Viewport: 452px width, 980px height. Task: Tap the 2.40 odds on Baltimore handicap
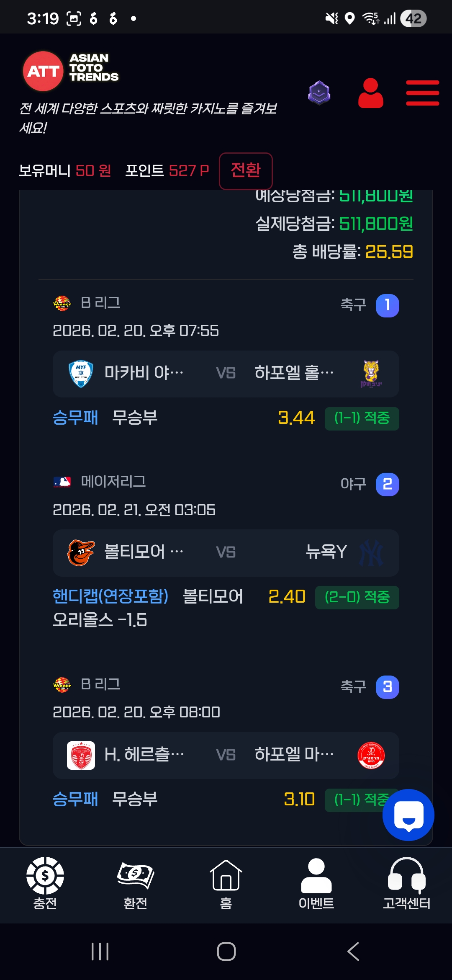click(x=287, y=597)
